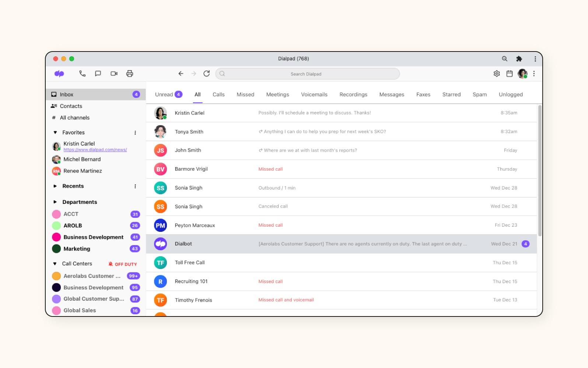Screen dimensions: 588x368
Task: Click Dialbot avatar icon
Action: (160, 244)
